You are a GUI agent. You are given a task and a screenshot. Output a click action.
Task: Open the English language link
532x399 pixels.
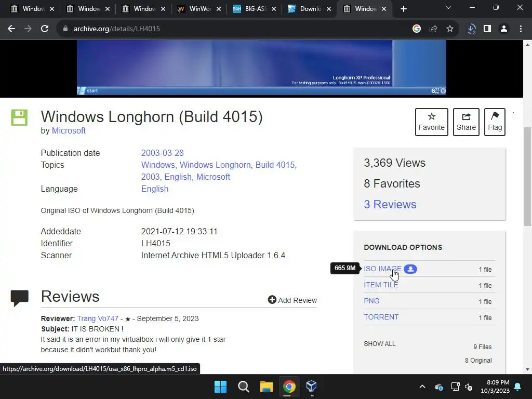pos(155,189)
